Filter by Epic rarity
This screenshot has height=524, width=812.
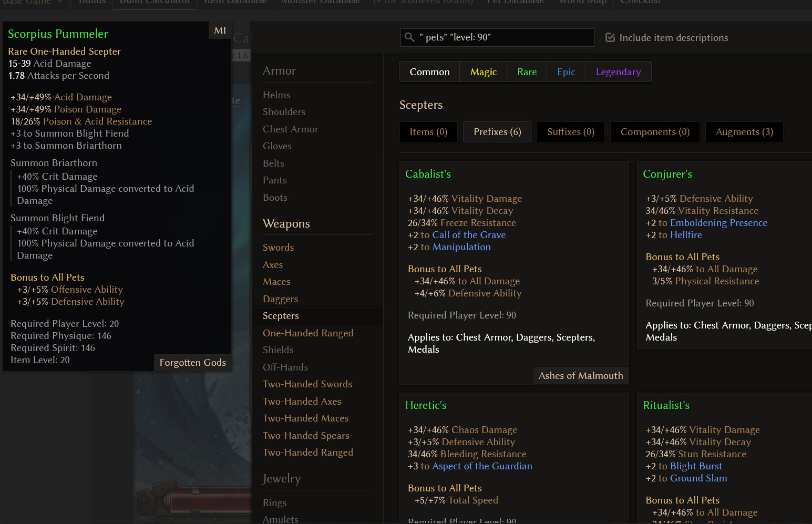coord(566,72)
